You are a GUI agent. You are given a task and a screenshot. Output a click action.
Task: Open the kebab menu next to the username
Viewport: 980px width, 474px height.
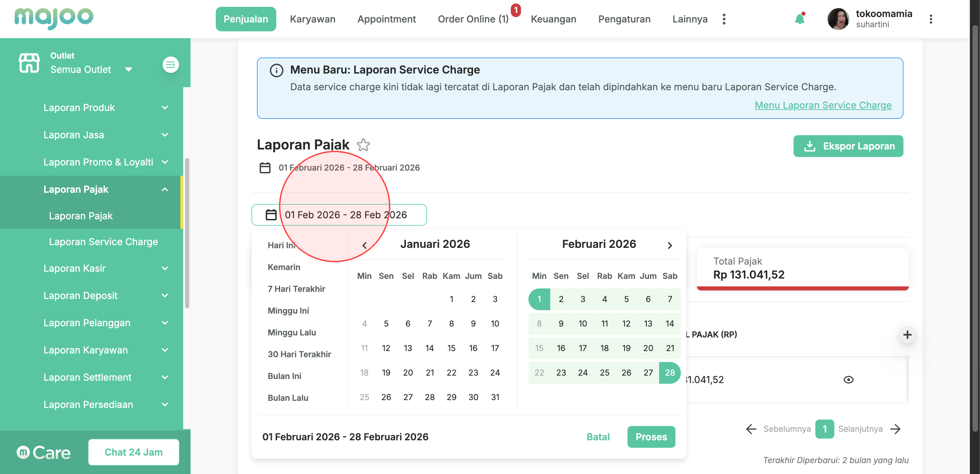pos(931,19)
